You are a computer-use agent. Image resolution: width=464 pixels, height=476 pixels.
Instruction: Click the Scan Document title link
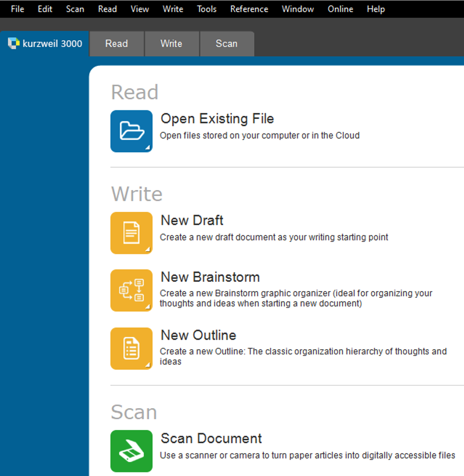coord(211,438)
